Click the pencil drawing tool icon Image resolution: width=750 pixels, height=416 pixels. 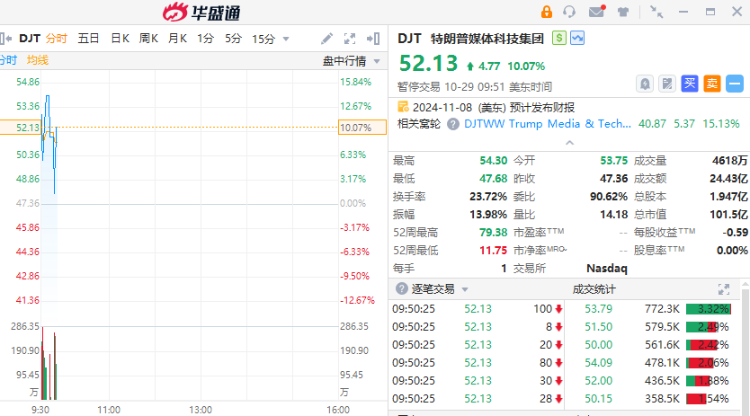(327, 38)
